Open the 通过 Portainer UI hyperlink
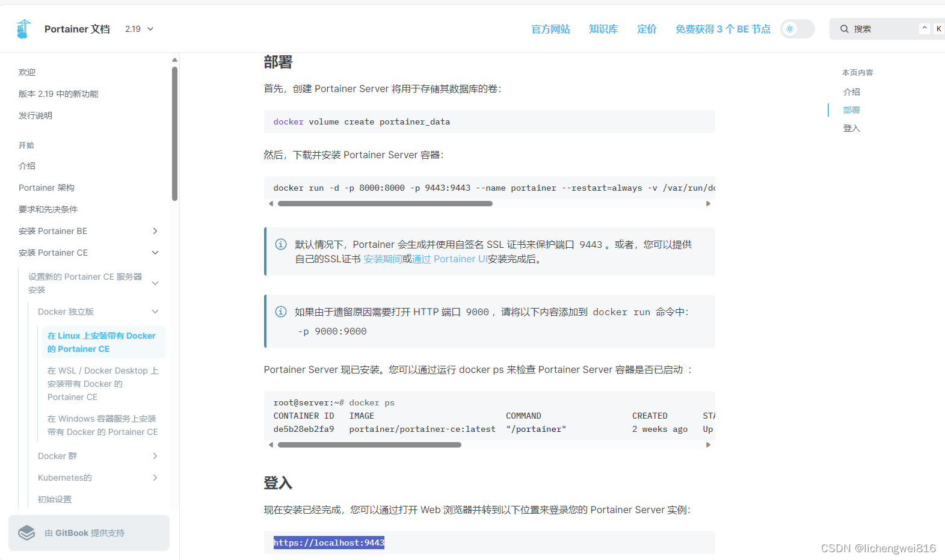945x560 pixels. [450, 259]
